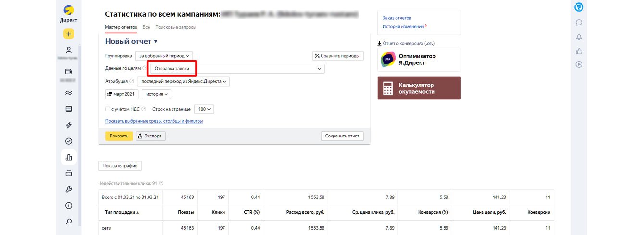The height and width of the screenshot is (235, 644).
Task: Click the info circle sidebar icon
Action: 68,206
